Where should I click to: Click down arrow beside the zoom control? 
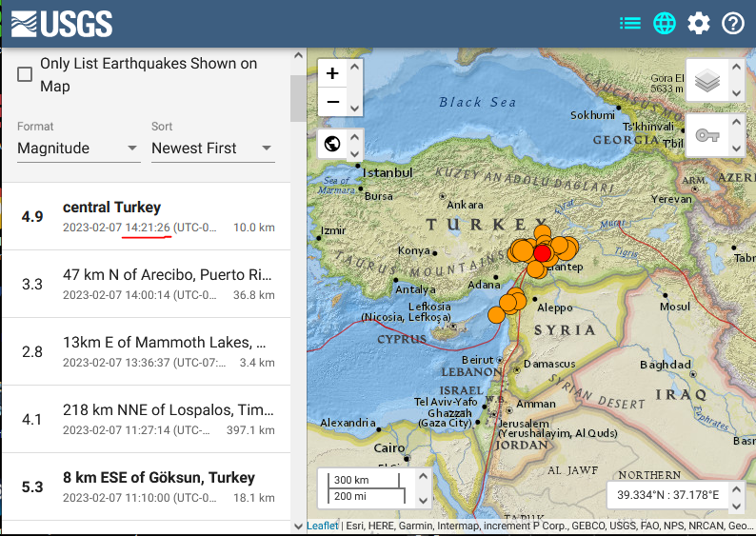(354, 109)
